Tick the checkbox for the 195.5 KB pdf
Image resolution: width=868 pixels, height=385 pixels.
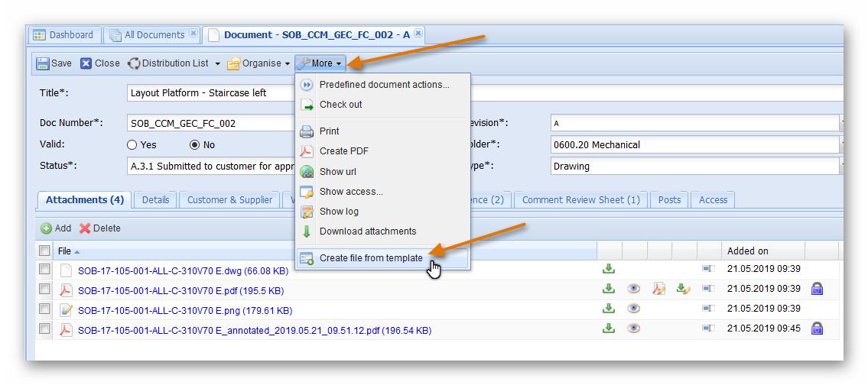click(x=44, y=289)
